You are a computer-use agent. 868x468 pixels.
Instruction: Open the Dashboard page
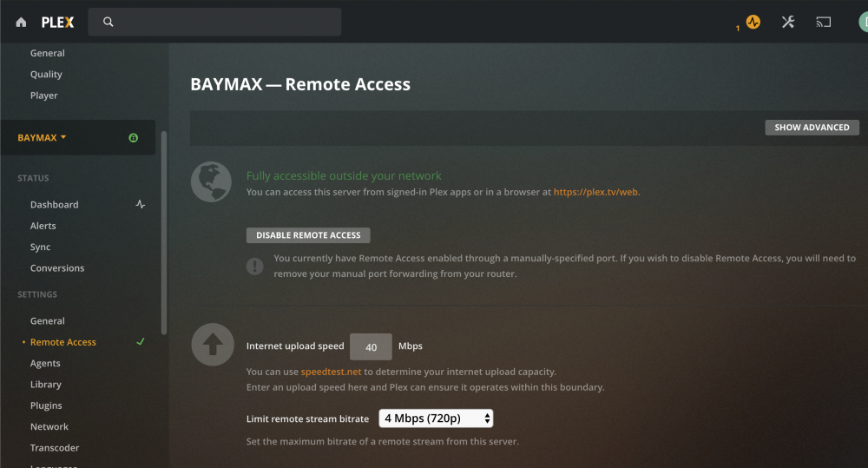point(54,204)
